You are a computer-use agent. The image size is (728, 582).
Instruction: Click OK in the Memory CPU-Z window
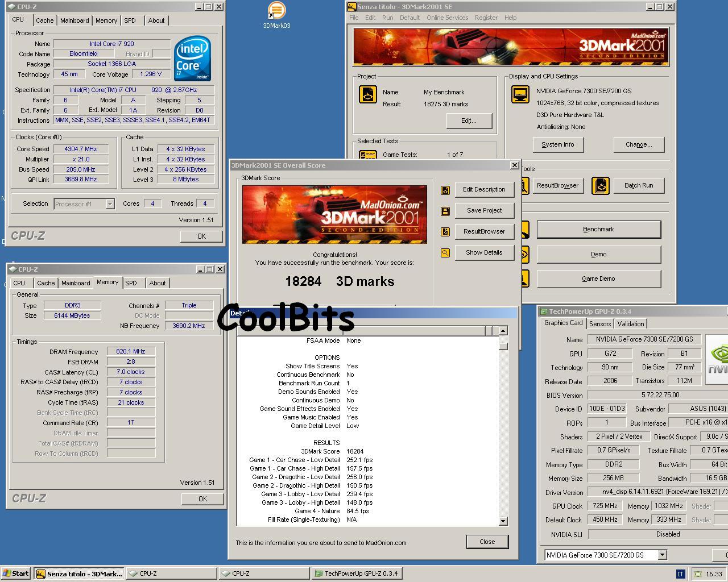pos(202,498)
